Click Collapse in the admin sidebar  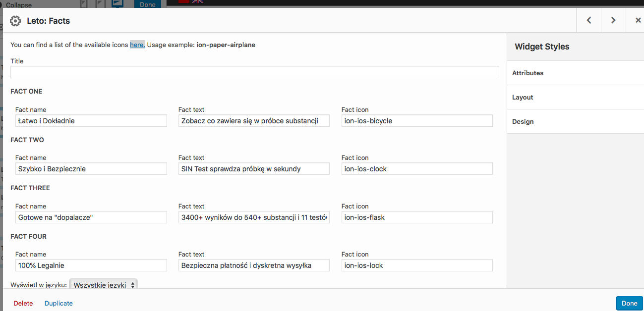coord(20,4)
